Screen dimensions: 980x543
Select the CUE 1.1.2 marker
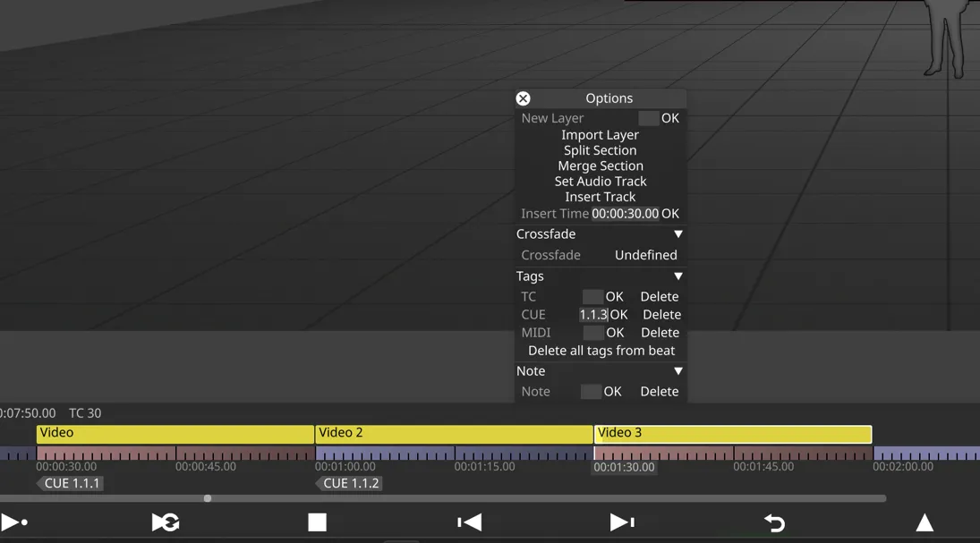[350, 483]
